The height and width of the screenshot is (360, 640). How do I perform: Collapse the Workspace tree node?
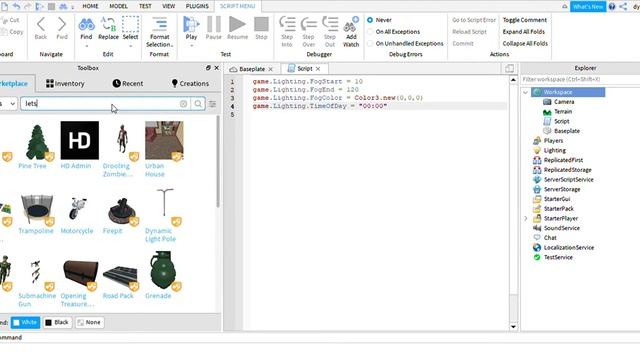(526, 92)
